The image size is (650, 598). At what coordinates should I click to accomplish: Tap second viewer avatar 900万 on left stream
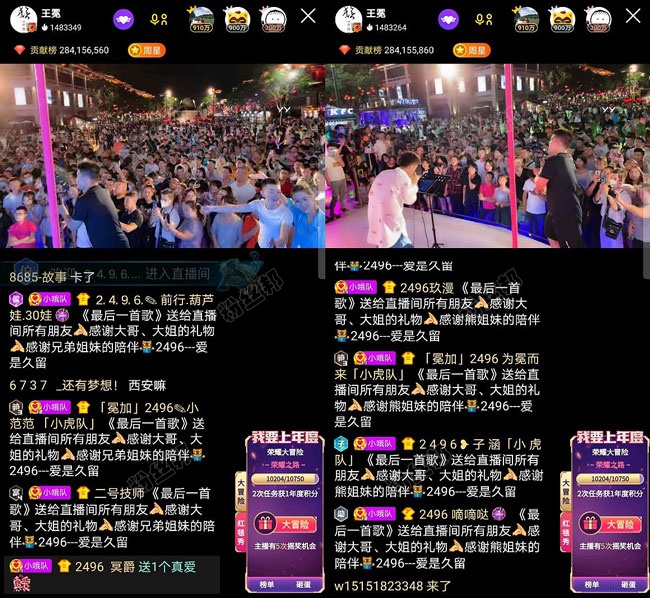click(x=238, y=17)
